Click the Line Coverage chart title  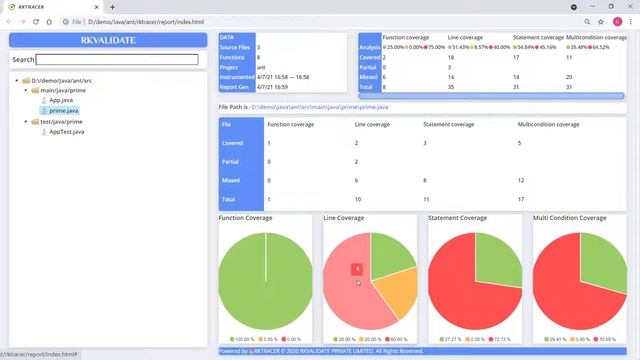click(x=344, y=218)
